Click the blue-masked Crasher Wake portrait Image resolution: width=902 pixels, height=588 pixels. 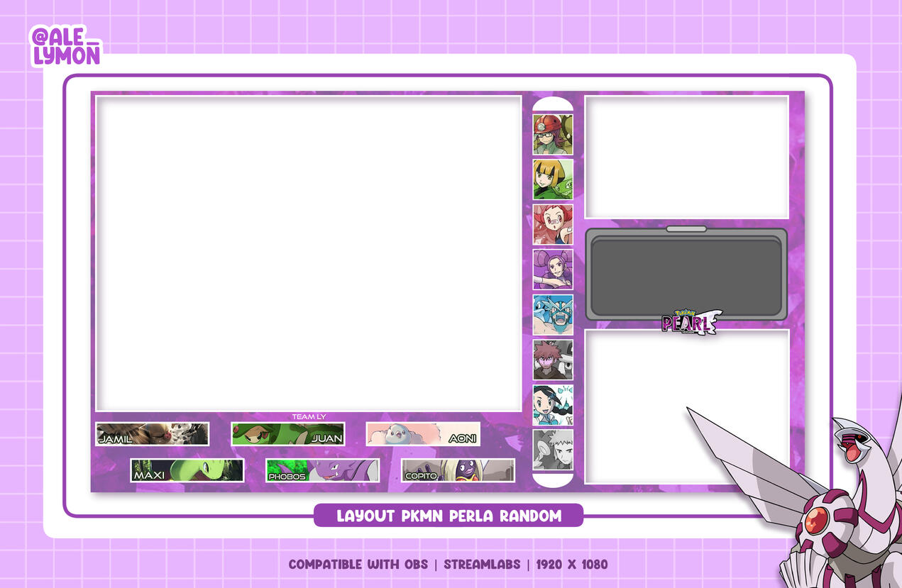[553, 315]
